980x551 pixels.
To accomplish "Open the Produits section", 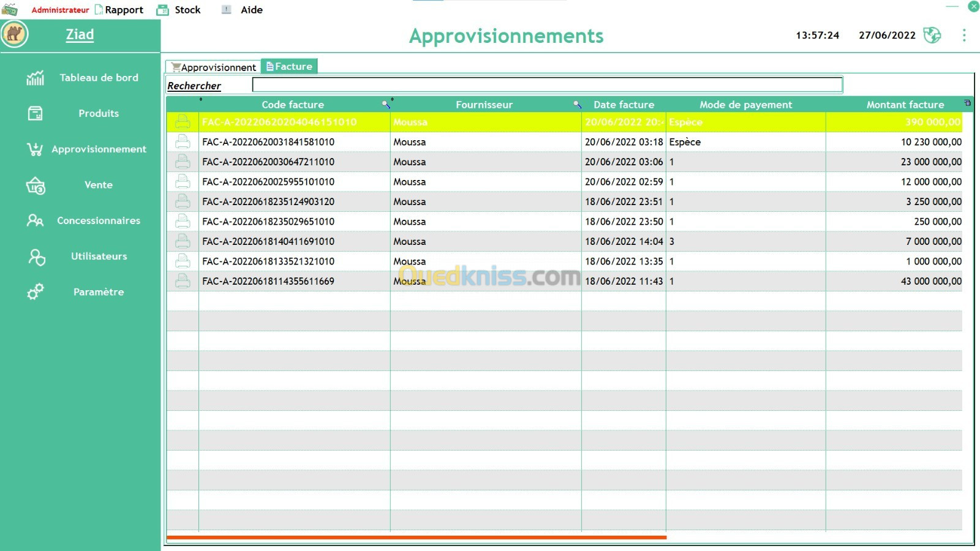I will [99, 113].
